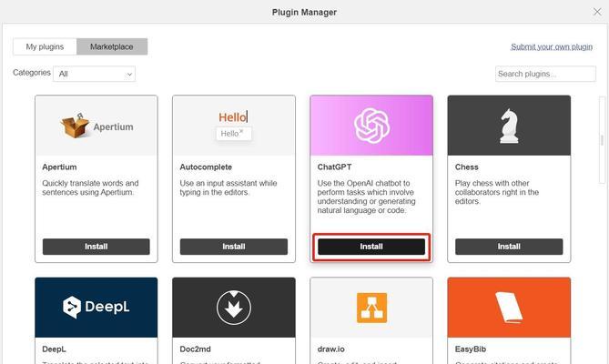
Task: Click the EasyBib book icon
Action: 509,308
